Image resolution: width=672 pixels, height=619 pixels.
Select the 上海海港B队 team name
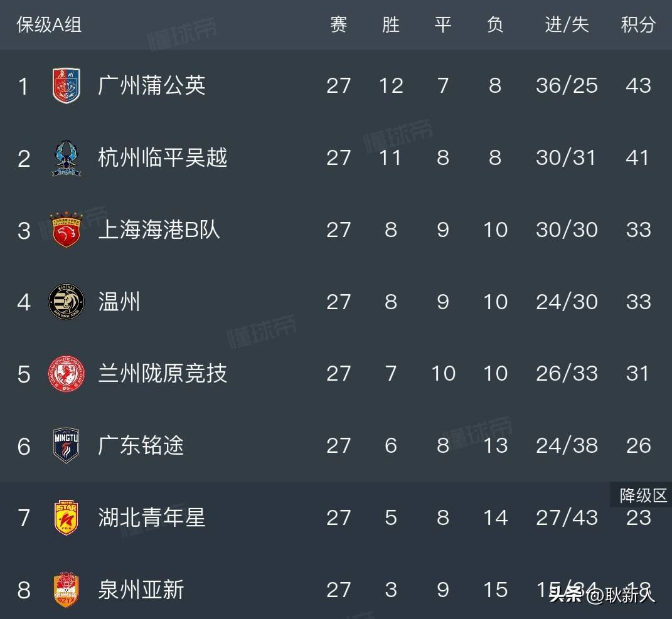point(159,230)
